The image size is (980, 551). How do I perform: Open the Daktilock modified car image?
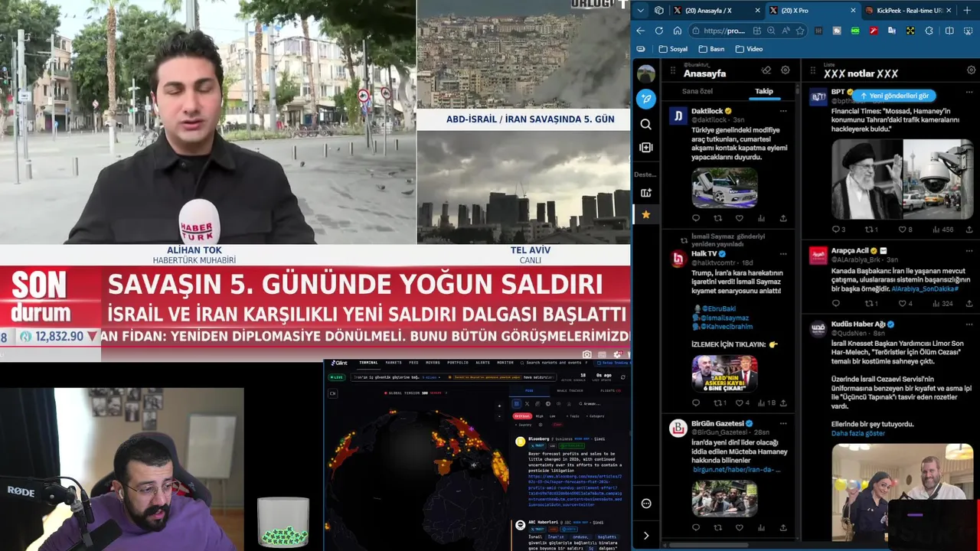pos(724,187)
